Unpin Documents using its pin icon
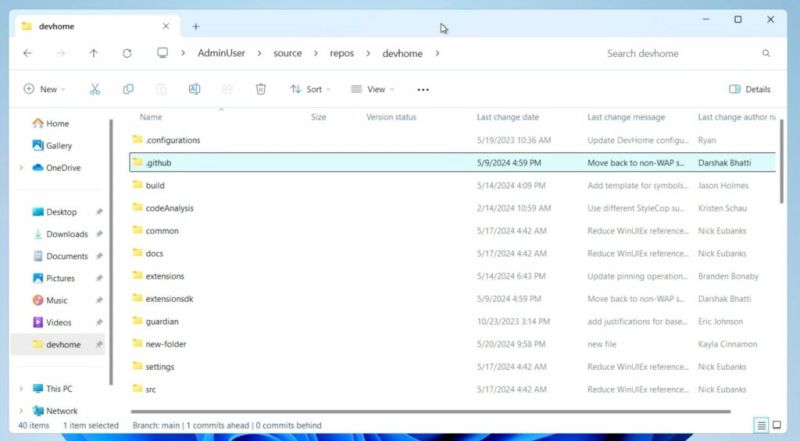Screen dimensions: 800x441 coord(99,256)
